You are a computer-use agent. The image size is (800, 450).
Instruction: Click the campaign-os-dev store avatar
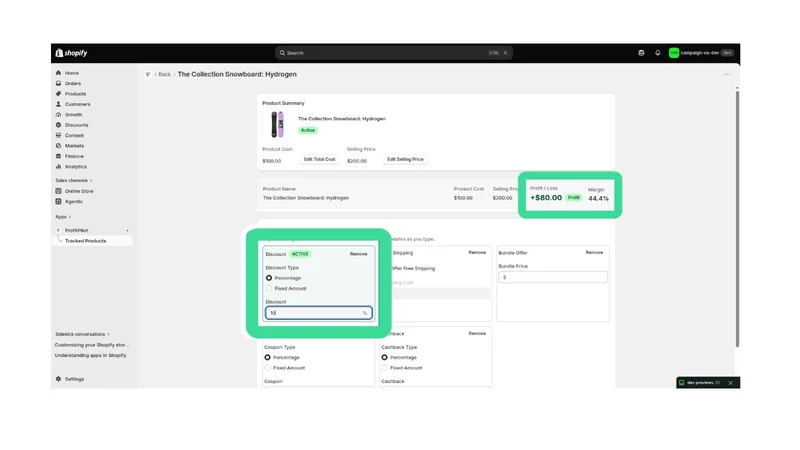674,53
